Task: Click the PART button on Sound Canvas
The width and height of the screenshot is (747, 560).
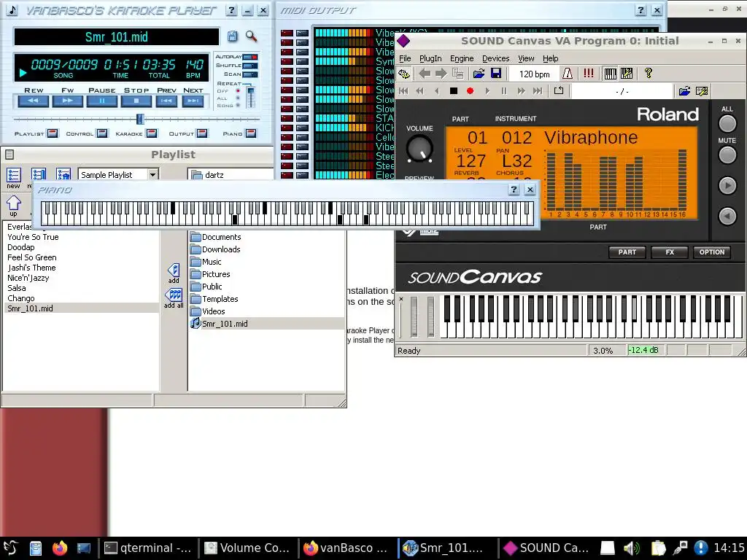Action: (x=627, y=252)
